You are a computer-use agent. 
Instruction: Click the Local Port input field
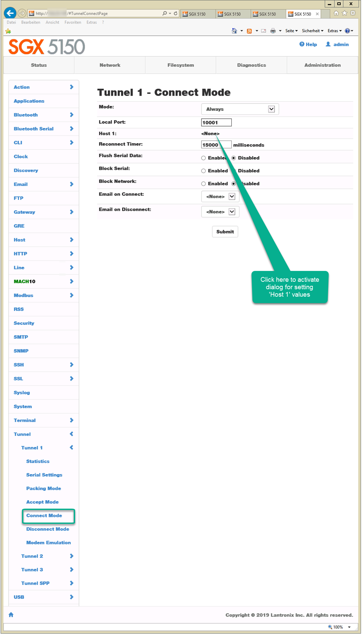click(x=216, y=123)
